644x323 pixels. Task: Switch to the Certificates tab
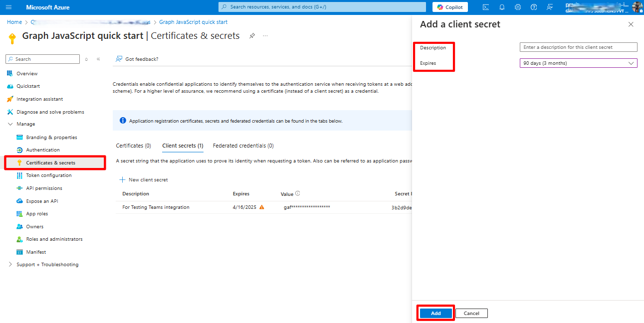pyautogui.click(x=133, y=145)
